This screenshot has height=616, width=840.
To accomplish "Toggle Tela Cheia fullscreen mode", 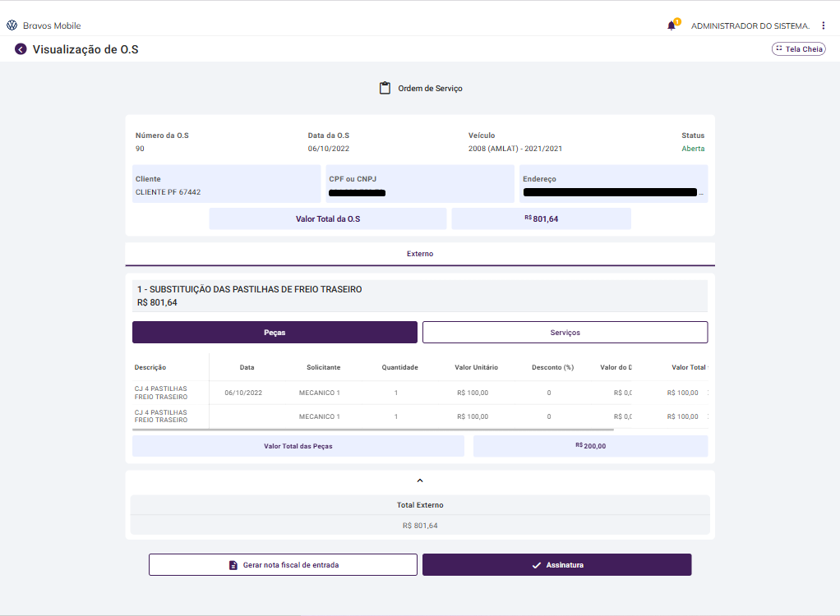I will [x=798, y=49].
